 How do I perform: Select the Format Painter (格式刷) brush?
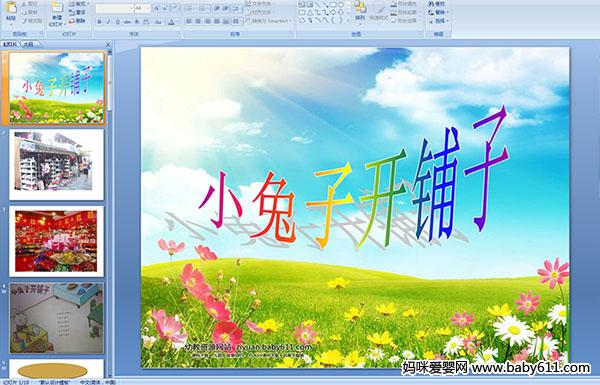click(x=32, y=21)
